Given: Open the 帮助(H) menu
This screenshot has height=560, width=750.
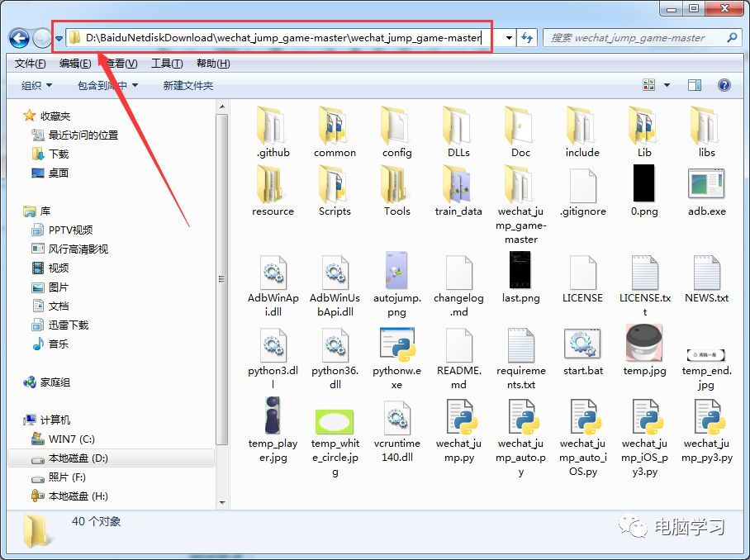Looking at the screenshot, I should tap(213, 64).
